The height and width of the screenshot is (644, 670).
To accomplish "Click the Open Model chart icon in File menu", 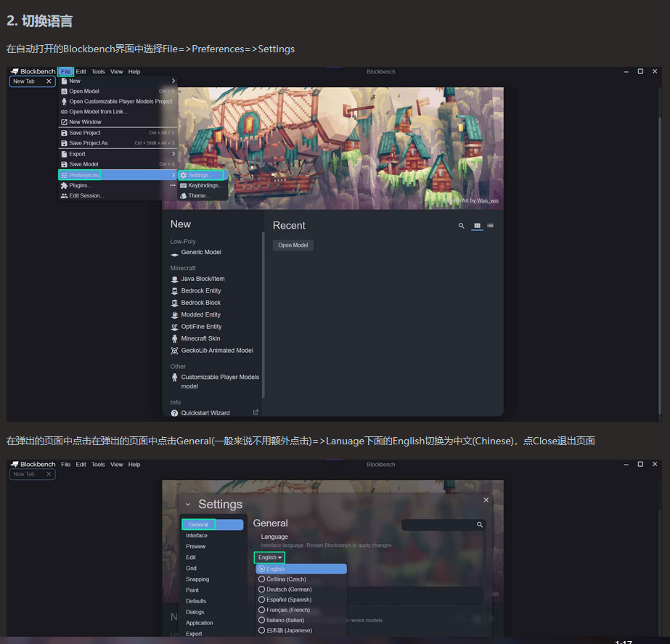I will 64,91.
